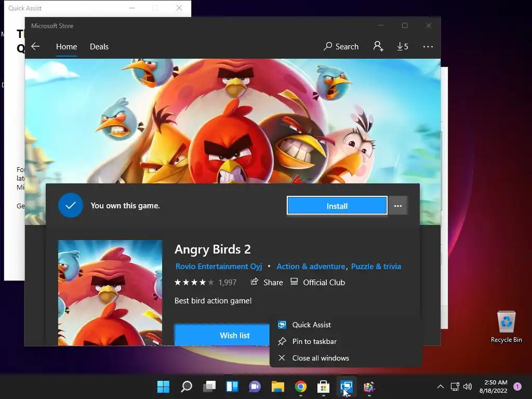Open the network status tray icon
The image size is (532, 399).
[x=455, y=387]
